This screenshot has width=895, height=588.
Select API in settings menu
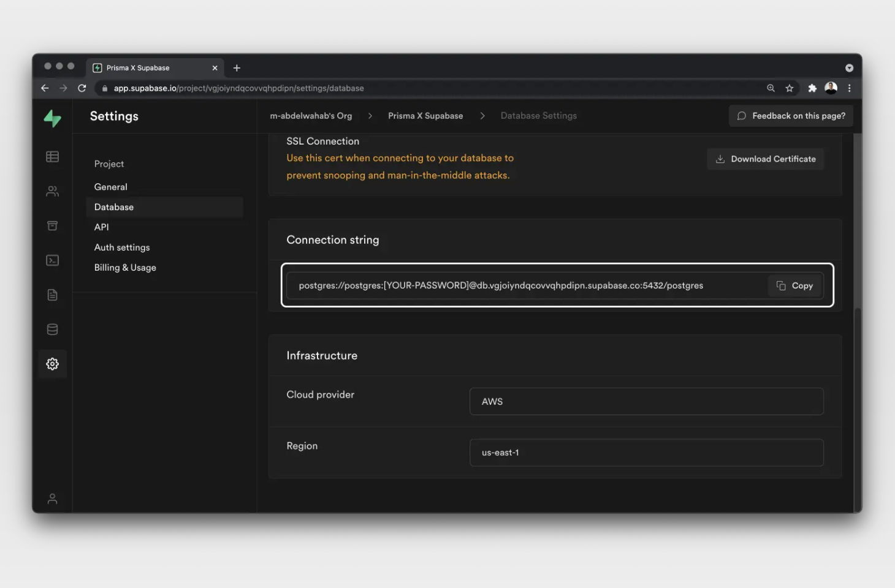pos(102,227)
